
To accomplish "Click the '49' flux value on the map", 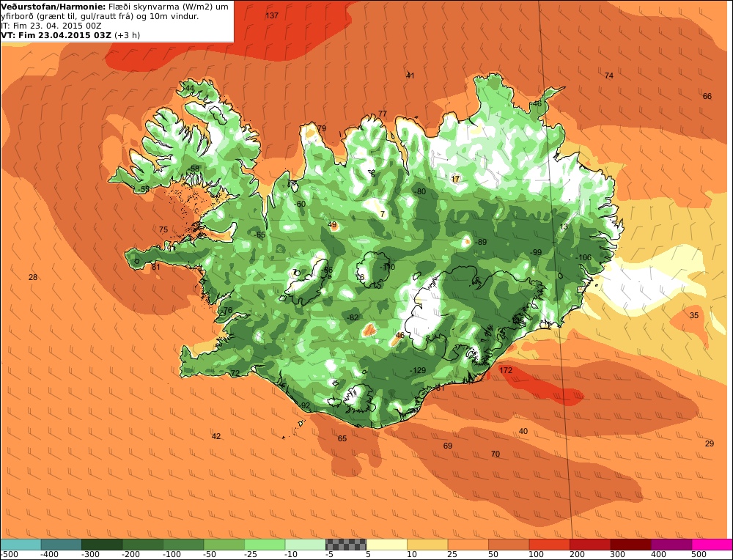I will pyautogui.click(x=332, y=225).
